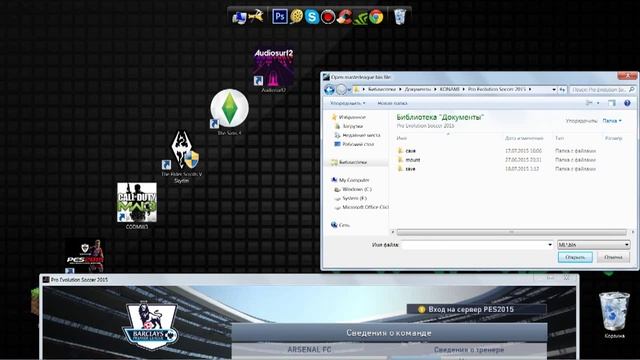
Task: Click the KONAMI breadcrumb segment
Action: coord(449,89)
